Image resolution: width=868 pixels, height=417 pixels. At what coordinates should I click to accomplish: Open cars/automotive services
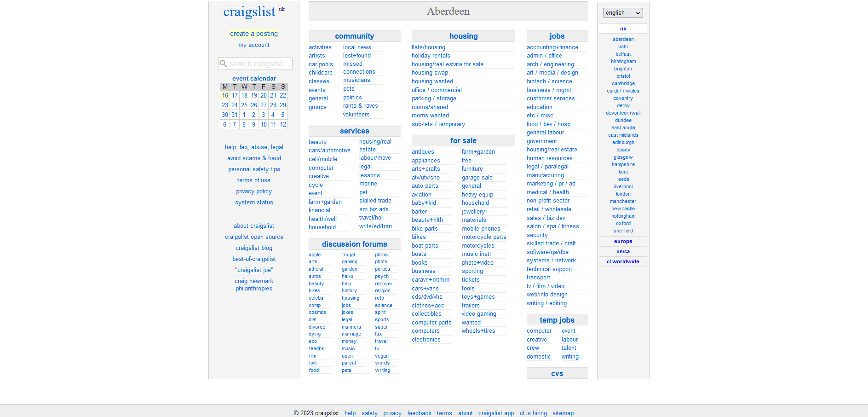tap(329, 151)
